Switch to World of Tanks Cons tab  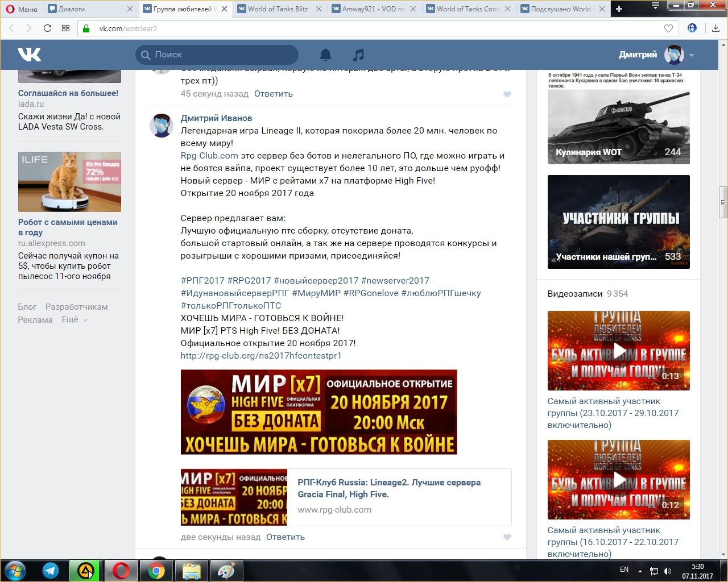click(x=468, y=9)
